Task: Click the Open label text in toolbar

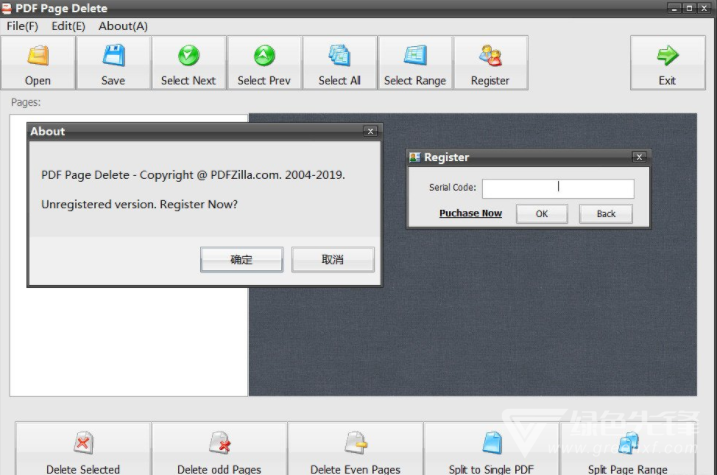Action: pyautogui.click(x=38, y=81)
